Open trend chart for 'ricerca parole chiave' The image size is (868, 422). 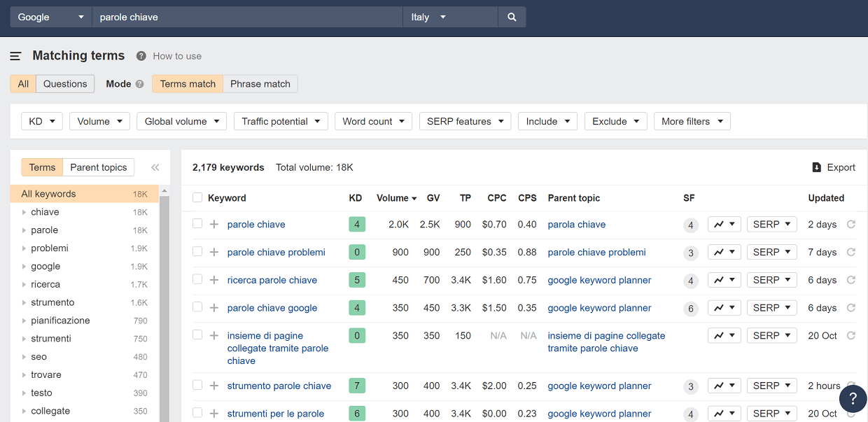(x=724, y=280)
